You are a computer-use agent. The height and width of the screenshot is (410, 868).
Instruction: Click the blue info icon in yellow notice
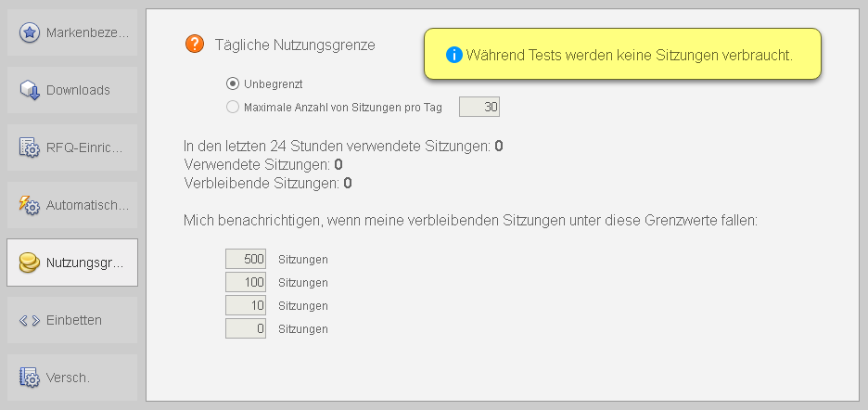pos(453,56)
